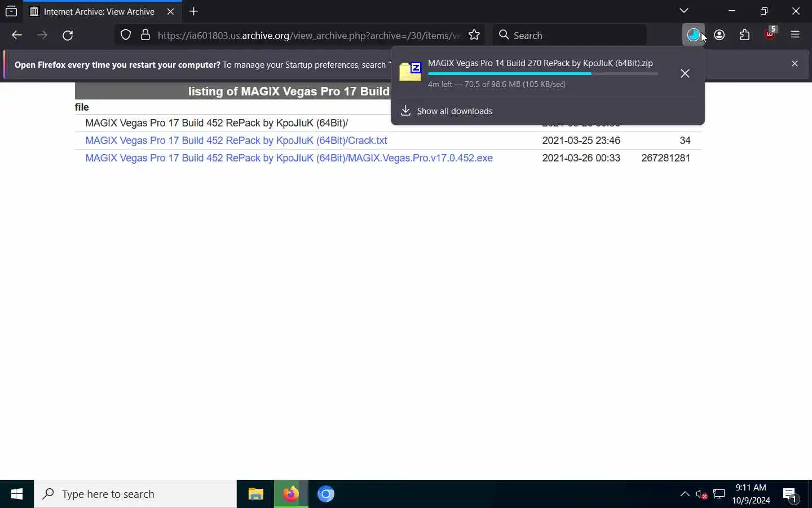This screenshot has height=508, width=812.
Task: Click the 2021-03-25 23:46 date cell
Action: [581, 141]
